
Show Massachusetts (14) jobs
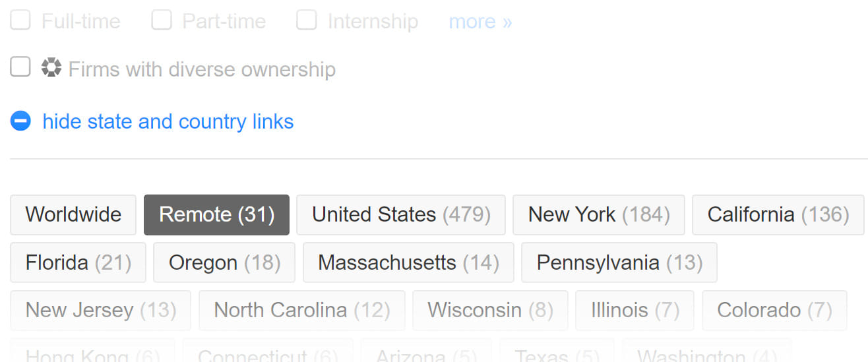pos(408,263)
